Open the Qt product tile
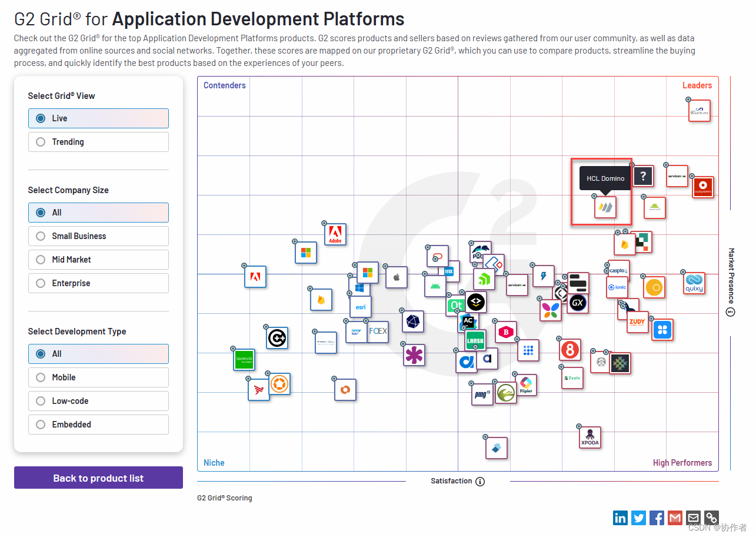Image resolution: width=756 pixels, height=537 pixels. 455,306
